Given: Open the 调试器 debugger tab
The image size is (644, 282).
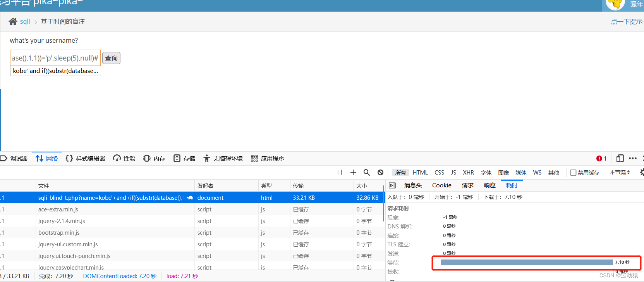Looking at the screenshot, I should [x=14, y=158].
